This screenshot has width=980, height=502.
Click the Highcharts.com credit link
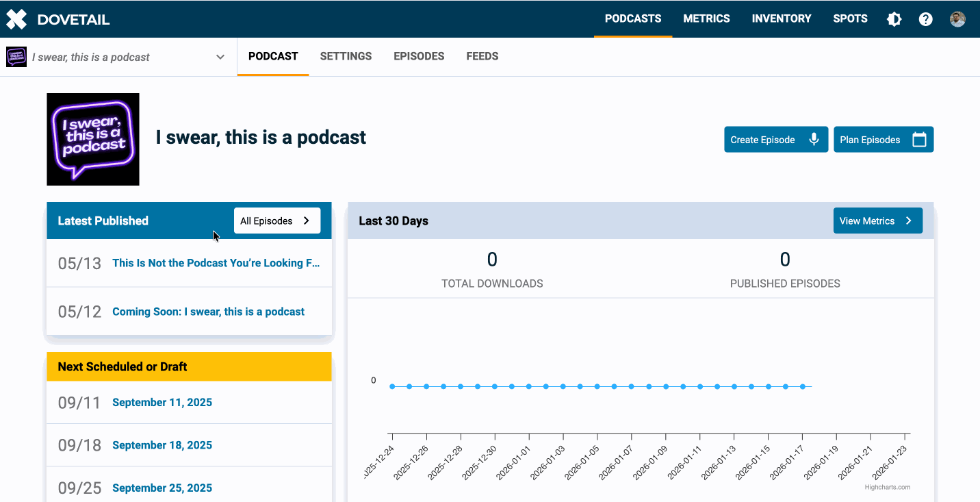click(887, 487)
